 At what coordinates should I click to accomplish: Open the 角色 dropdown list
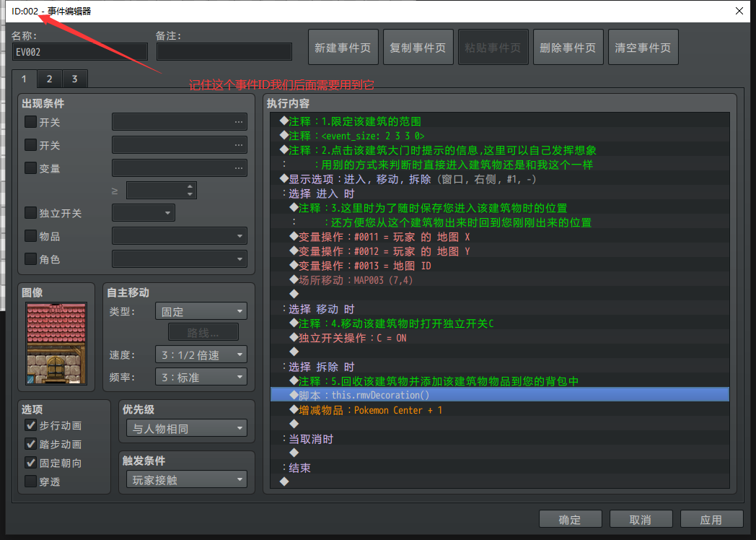point(180,259)
